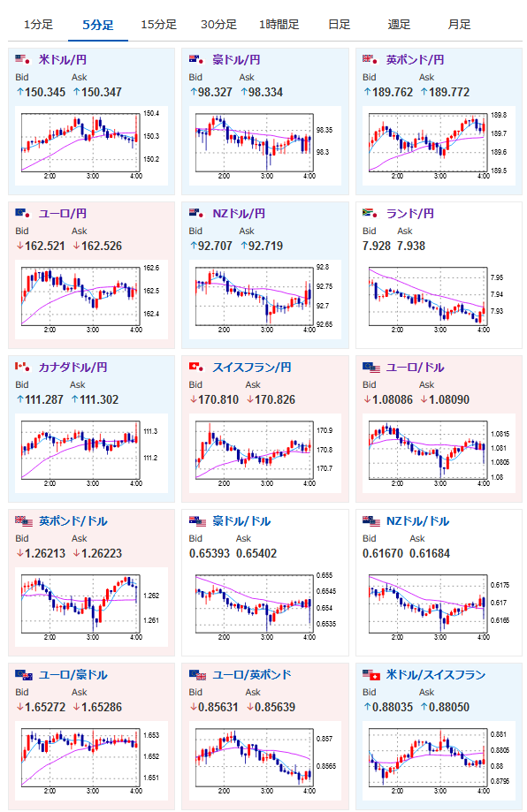Switch to the 1分足 tab
The height and width of the screenshot is (812, 527).
(38, 25)
